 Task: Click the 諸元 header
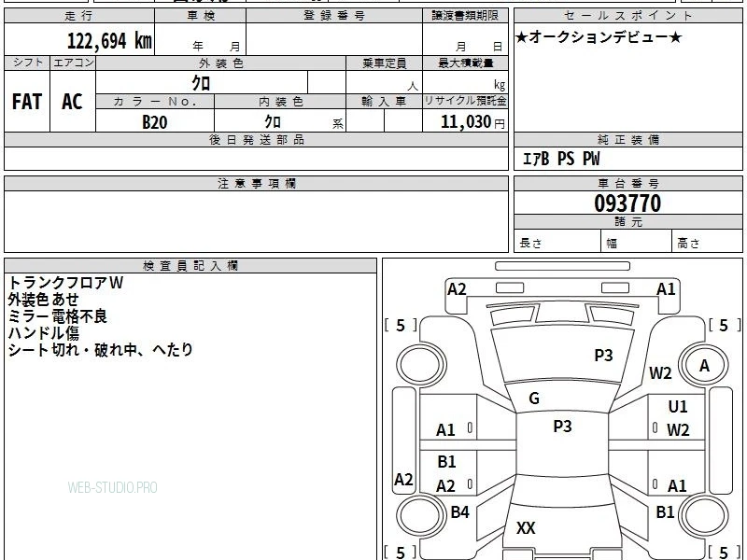point(627,222)
